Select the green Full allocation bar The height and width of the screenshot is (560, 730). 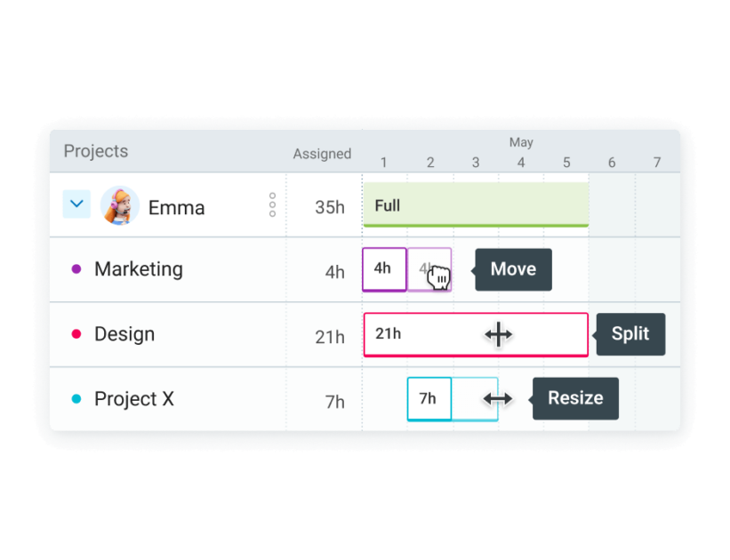(476, 204)
